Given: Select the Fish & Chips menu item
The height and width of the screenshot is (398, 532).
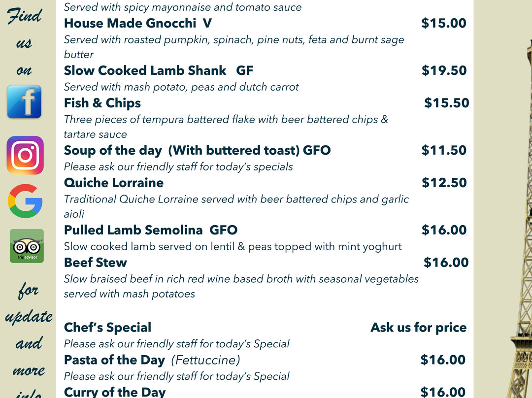Looking at the screenshot, I should (102, 103).
